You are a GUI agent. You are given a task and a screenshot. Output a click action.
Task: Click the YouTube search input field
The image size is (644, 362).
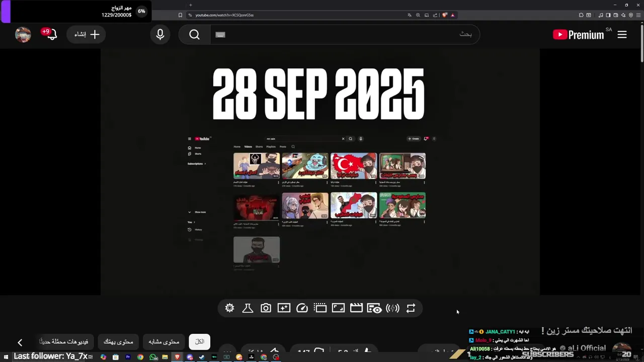coord(345,34)
